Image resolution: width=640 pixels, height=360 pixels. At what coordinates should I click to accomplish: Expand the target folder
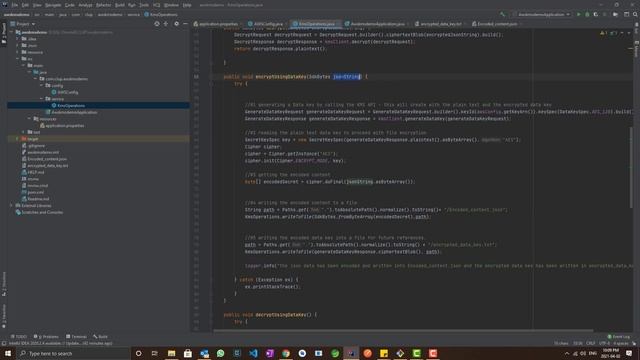[x=18, y=139]
